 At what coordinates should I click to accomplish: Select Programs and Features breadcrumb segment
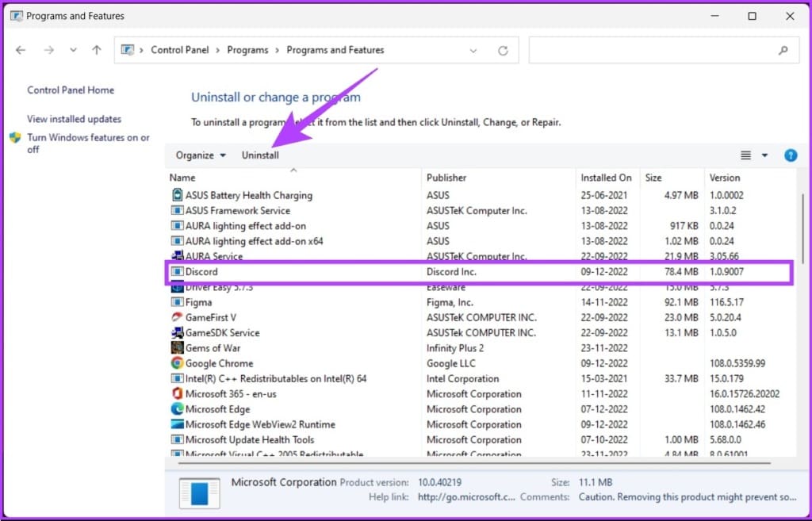pos(335,50)
